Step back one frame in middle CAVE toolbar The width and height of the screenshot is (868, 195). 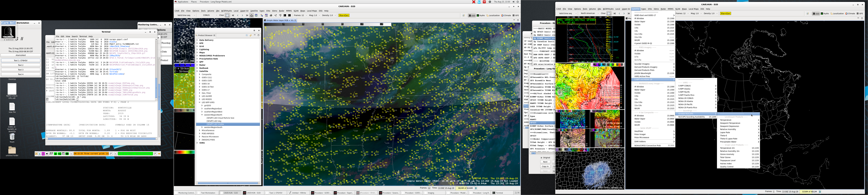238,15
